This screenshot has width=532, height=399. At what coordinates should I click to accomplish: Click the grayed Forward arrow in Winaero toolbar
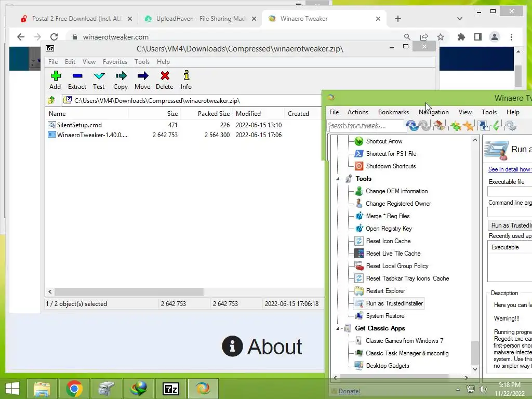coord(424,126)
